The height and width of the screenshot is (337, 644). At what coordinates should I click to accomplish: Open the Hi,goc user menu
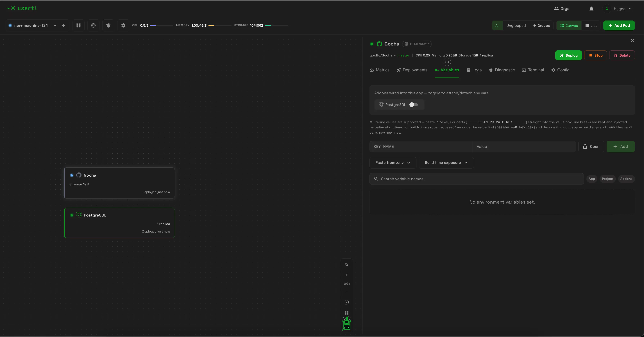tap(623, 9)
